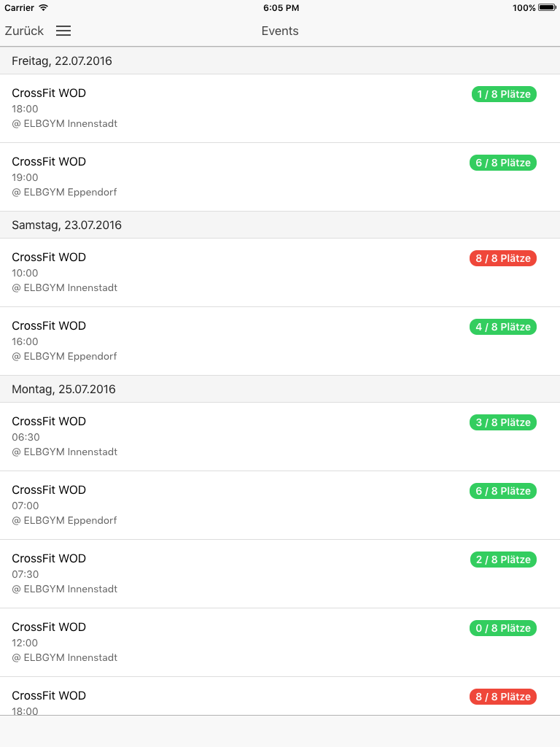Tap Saturday's red 8 / 8 Plätze badge
The width and height of the screenshot is (560, 747).
click(503, 258)
